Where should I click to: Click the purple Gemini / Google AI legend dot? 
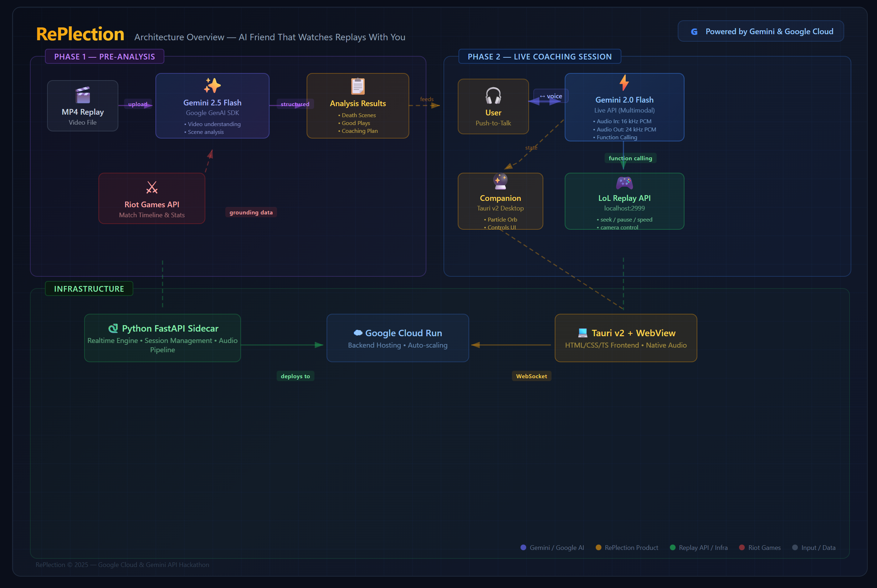click(x=523, y=547)
